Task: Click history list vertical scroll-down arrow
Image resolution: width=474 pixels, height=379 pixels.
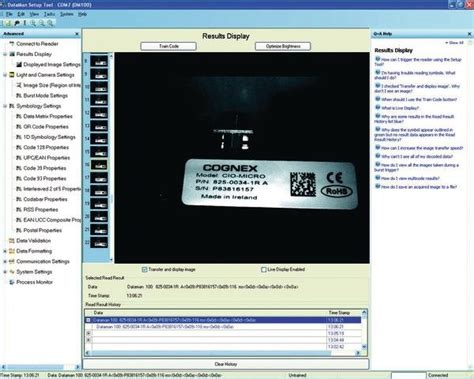Action: coord(364,347)
